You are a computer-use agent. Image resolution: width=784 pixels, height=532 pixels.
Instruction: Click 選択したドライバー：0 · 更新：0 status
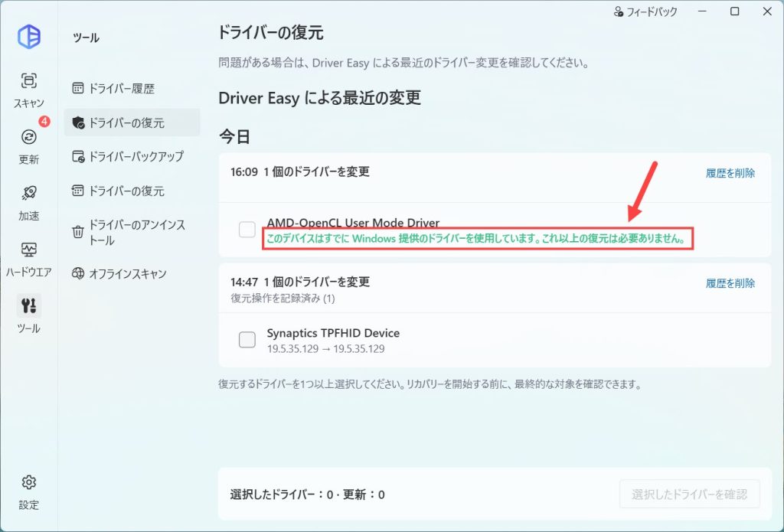tap(308, 494)
